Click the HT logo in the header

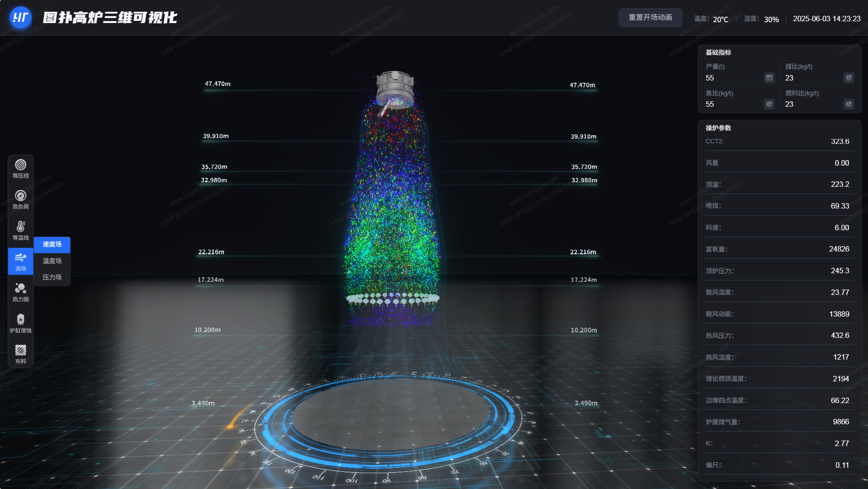20,18
